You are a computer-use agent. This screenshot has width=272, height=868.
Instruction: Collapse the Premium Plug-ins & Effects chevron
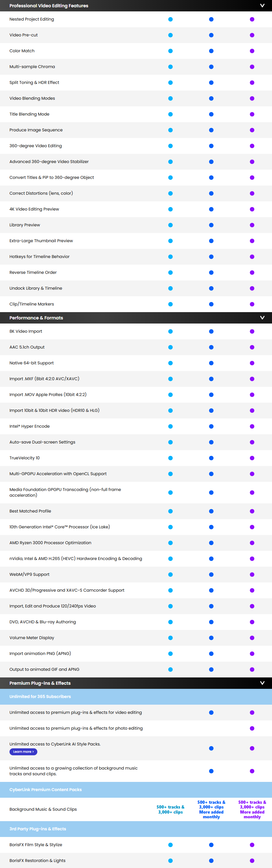(x=262, y=683)
